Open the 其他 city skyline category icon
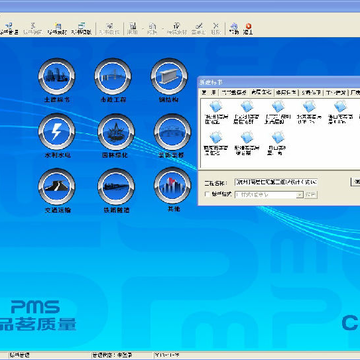Viewport: 360px width, 360px height. pyautogui.click(x=172, y=186)
